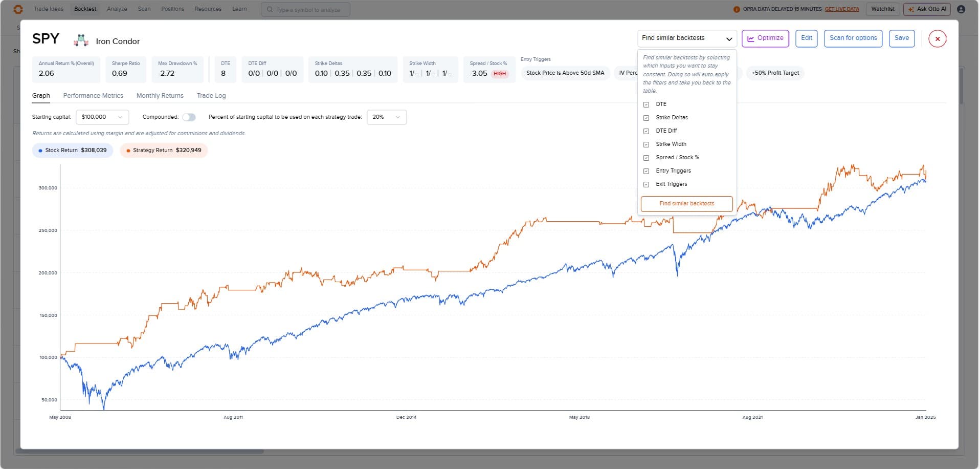
Task: Switch to the Performance Metrics tab
Action: pyautogui.click(x=93, y=96)
